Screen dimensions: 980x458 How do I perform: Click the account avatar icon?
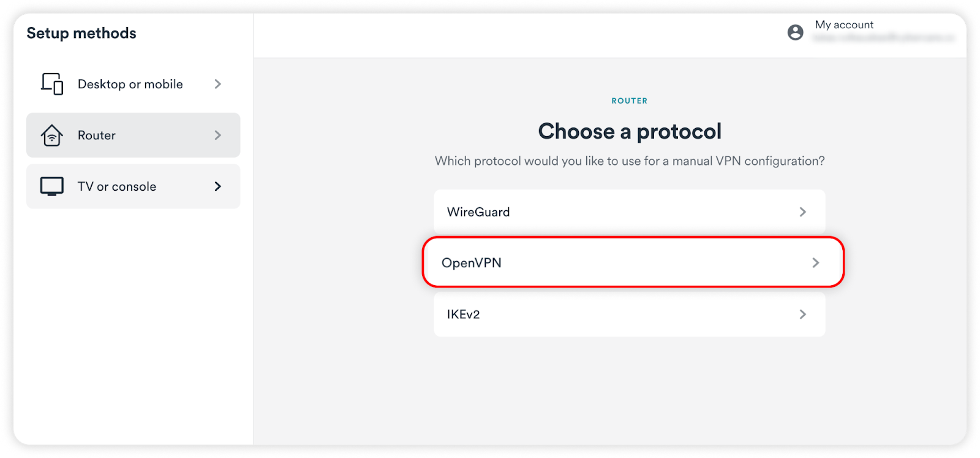pos(795,32)
